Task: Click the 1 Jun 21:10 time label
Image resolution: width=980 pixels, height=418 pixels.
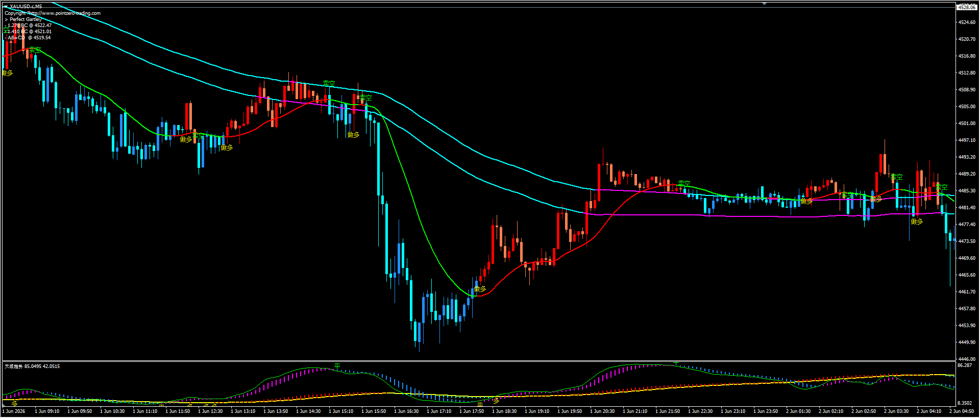Action: coord(635,411)
